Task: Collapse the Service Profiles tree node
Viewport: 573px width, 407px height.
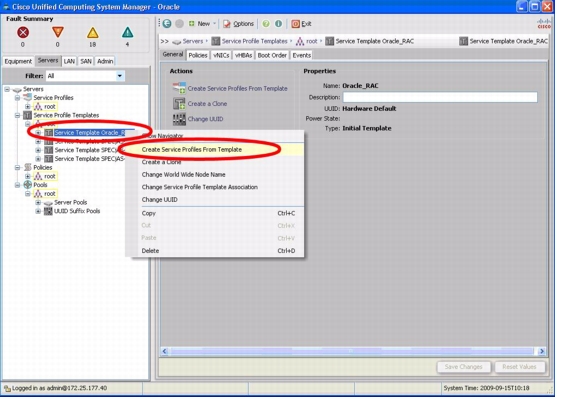Action: pos(18,98)
